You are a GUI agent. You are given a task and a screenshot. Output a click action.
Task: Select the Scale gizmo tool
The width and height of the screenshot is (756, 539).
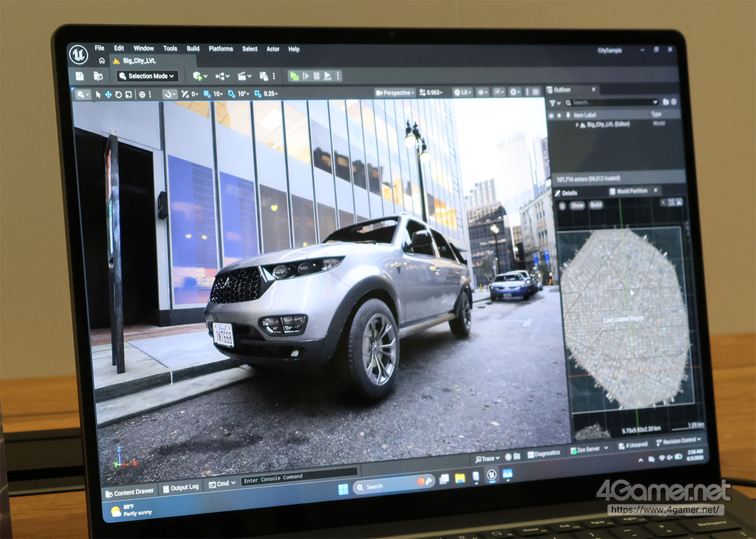pyautogui.click(x=129, y=94)
